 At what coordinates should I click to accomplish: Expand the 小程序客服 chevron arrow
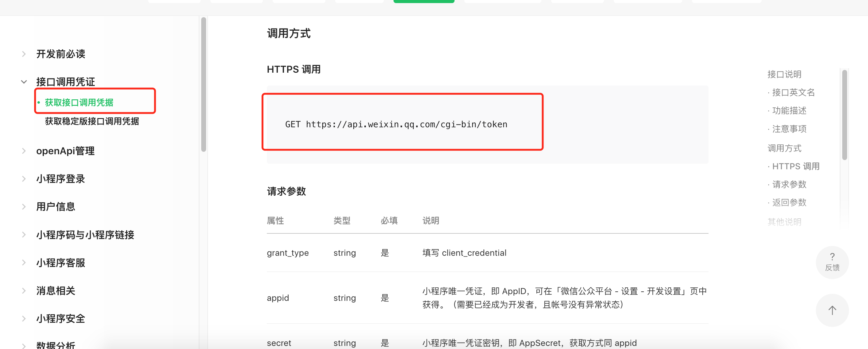(24, 263)
